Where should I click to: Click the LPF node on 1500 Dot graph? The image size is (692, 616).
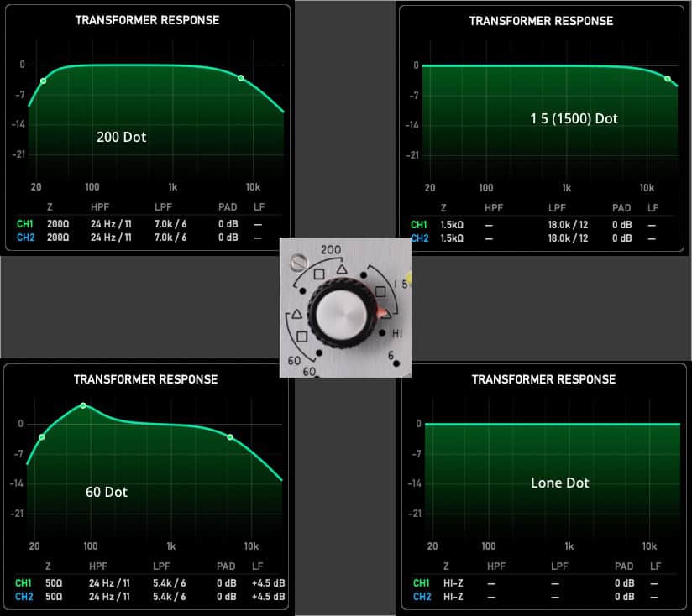coord(668,79)
